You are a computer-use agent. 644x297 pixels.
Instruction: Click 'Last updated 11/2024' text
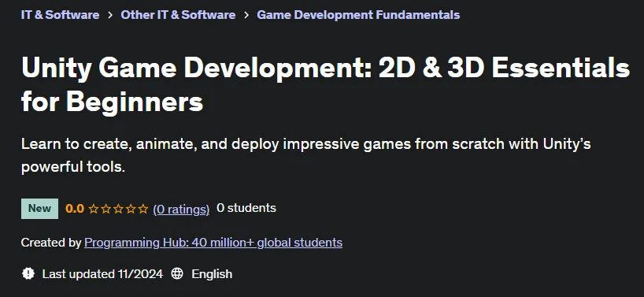coord(102,274)
